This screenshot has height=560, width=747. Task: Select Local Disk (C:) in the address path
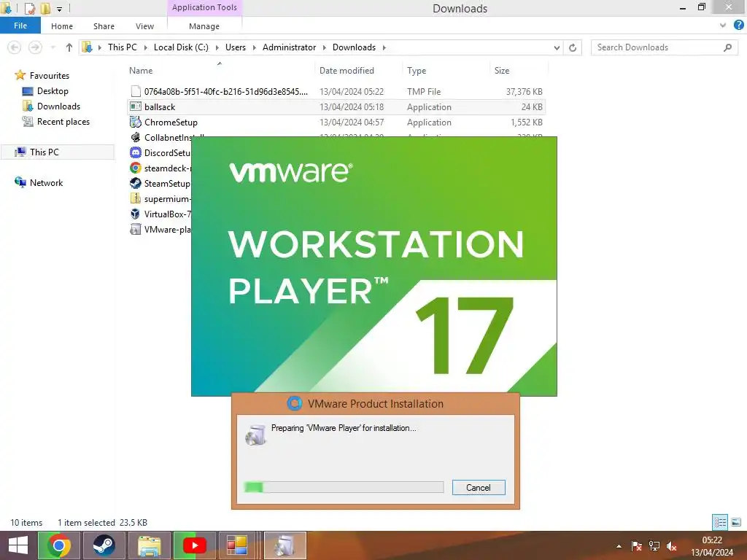click(181, 47)
